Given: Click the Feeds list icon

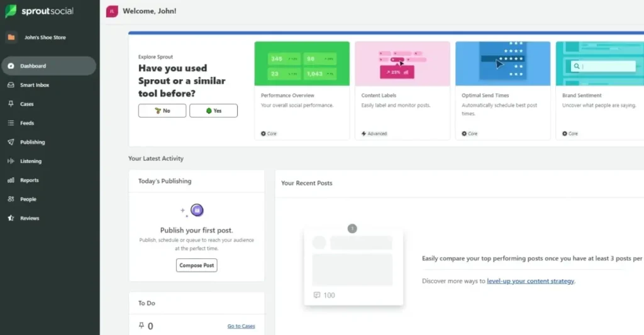Looking at the screenshot, I should (x=11, y=123).
